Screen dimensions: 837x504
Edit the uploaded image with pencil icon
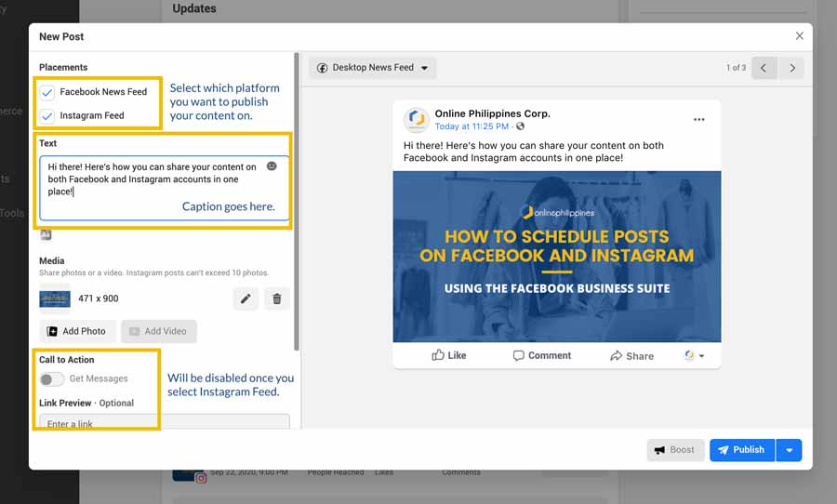[x=246, y=298]
